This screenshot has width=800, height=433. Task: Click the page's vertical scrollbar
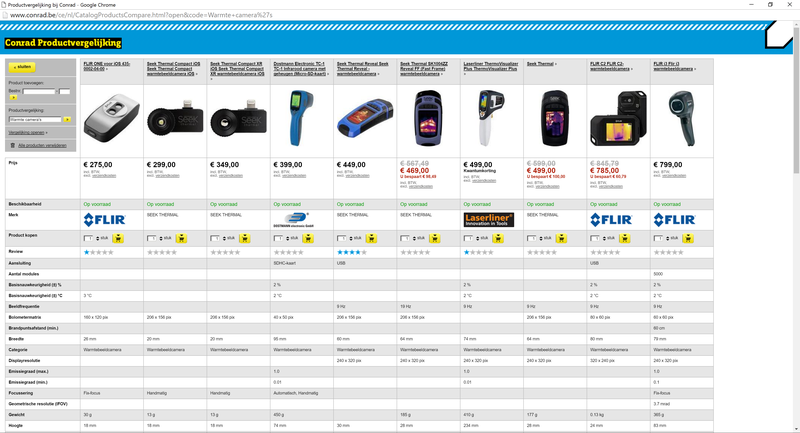pyautogui.click(x=795, y=150)
